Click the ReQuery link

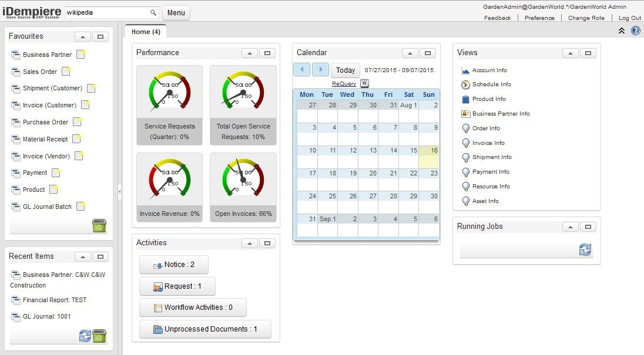[x=344, y=84]
